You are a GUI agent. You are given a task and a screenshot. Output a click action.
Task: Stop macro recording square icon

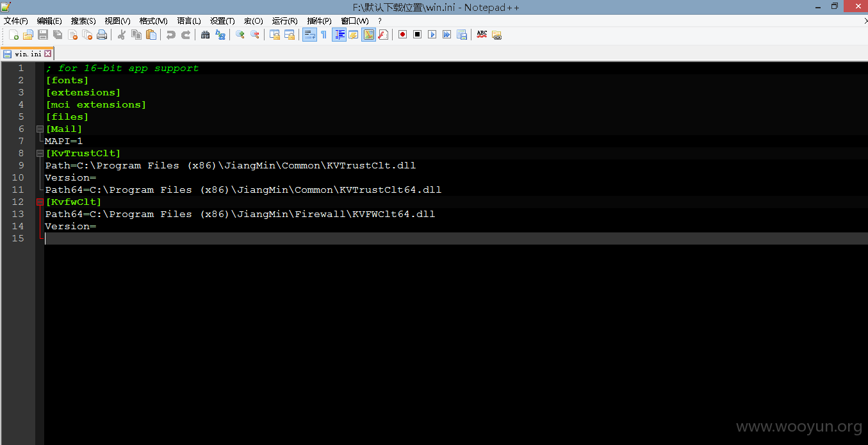[417, 35]
